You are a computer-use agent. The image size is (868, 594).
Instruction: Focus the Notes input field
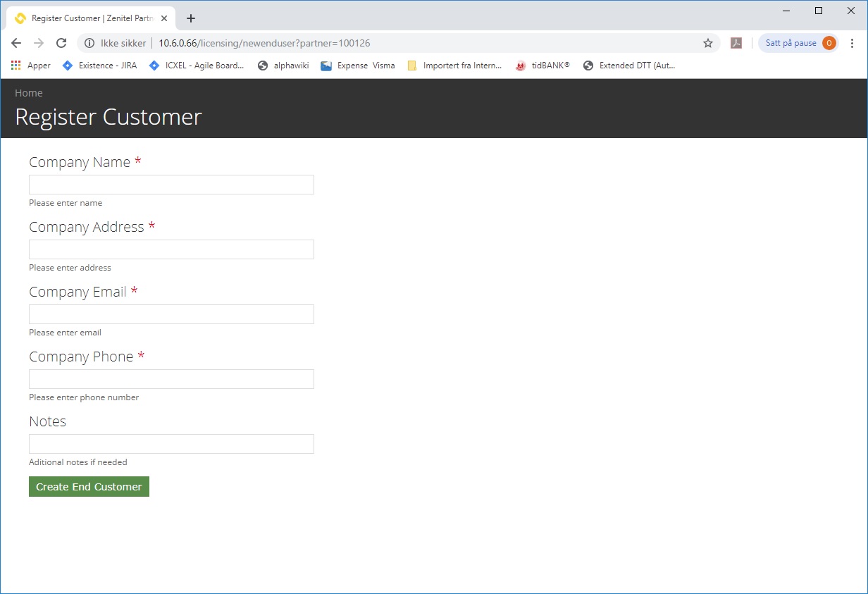click(x=171, y=444)
